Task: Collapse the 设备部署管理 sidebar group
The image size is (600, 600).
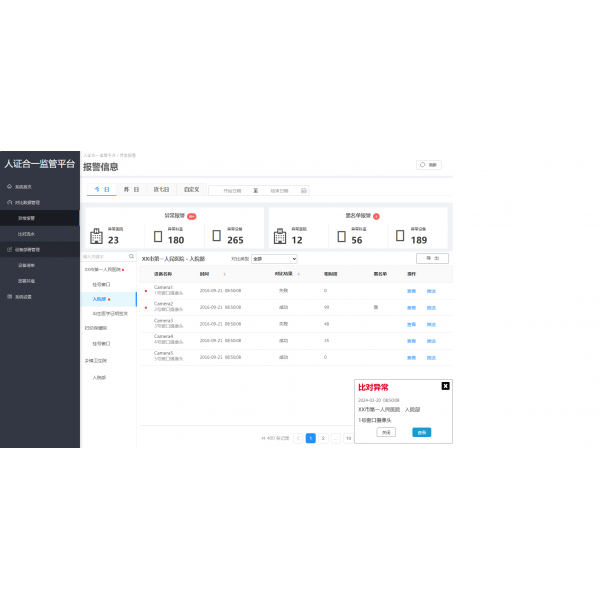Action: [x=40, y=249]
